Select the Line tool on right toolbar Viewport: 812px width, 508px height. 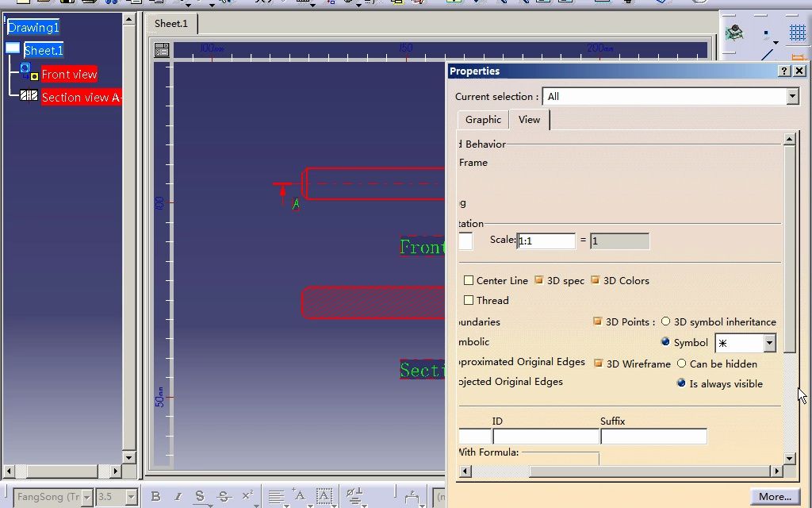pyautogui.click(x=767, y=54)
